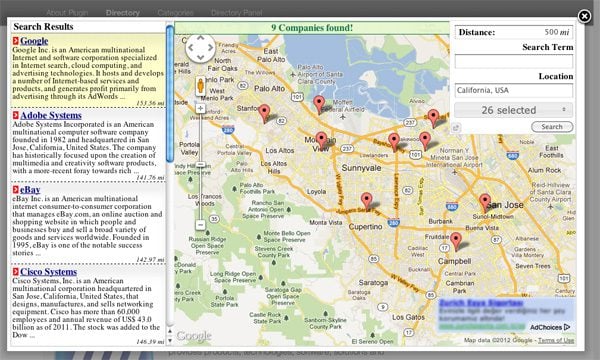Click the red icon beside Adobe Systems
The width and height of the screenshot is (600, 360).
15,115
